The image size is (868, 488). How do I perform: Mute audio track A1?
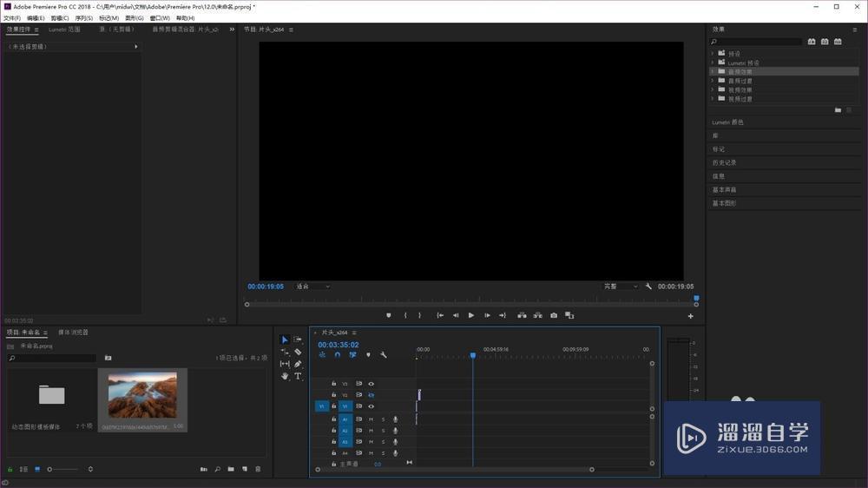click(371, 419)
